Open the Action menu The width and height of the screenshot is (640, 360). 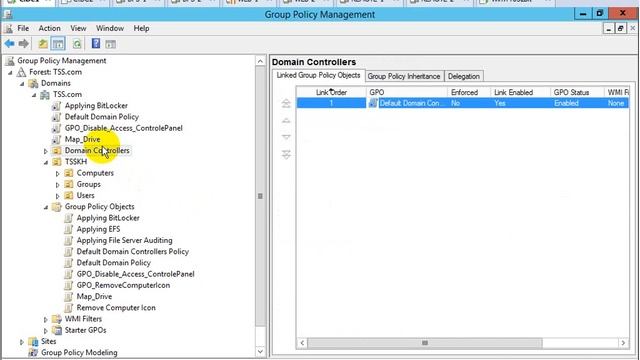point(49,29)
